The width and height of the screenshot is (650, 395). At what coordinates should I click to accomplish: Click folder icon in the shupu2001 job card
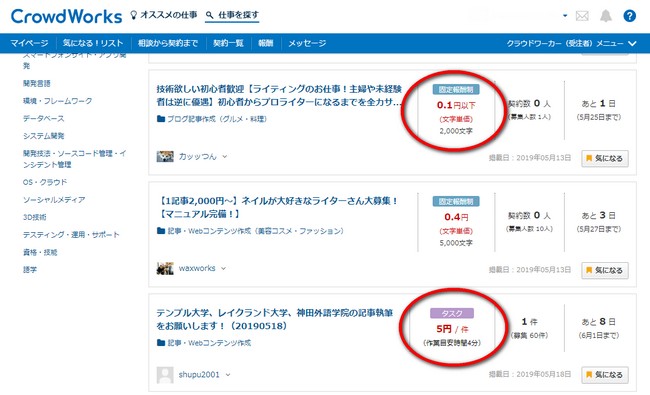pyautogui.click(x=161, y=343)
